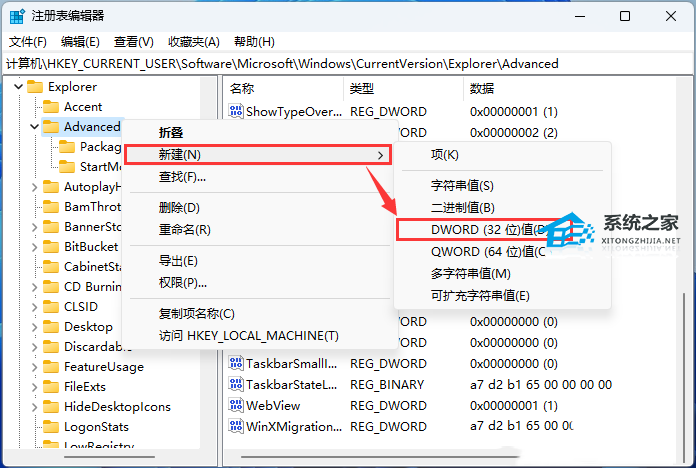Expand the BitBucket tree node
The height and width of the screenshot is (468, 696).
pyautogui.click(x=34, y=247)
